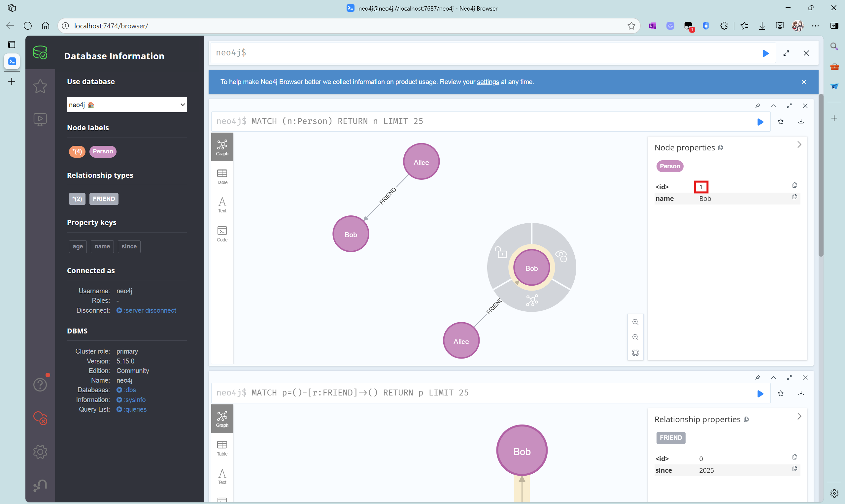Fullscreen the FRIEND query result frame

click(x=789, y=378)
